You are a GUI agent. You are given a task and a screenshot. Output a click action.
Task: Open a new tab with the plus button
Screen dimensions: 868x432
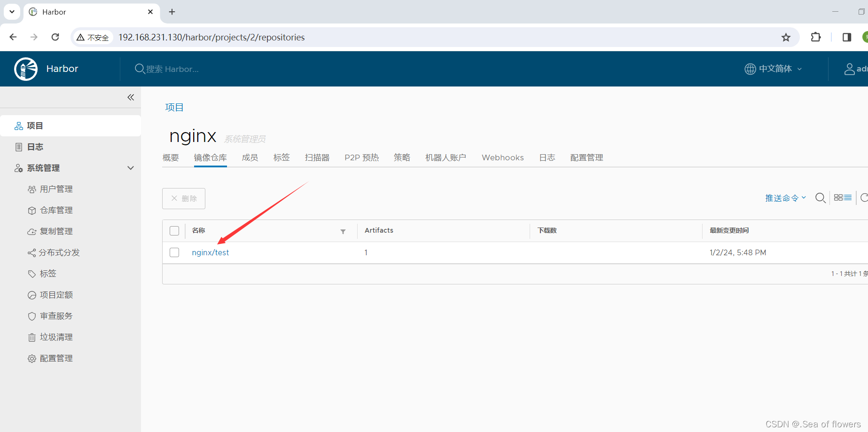click(x=172, y=12)
